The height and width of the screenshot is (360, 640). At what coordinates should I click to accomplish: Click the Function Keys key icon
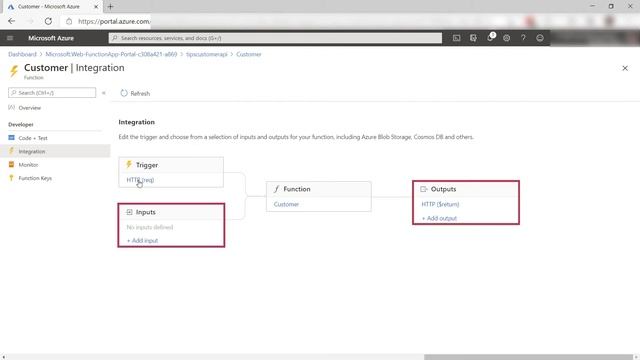11,178
